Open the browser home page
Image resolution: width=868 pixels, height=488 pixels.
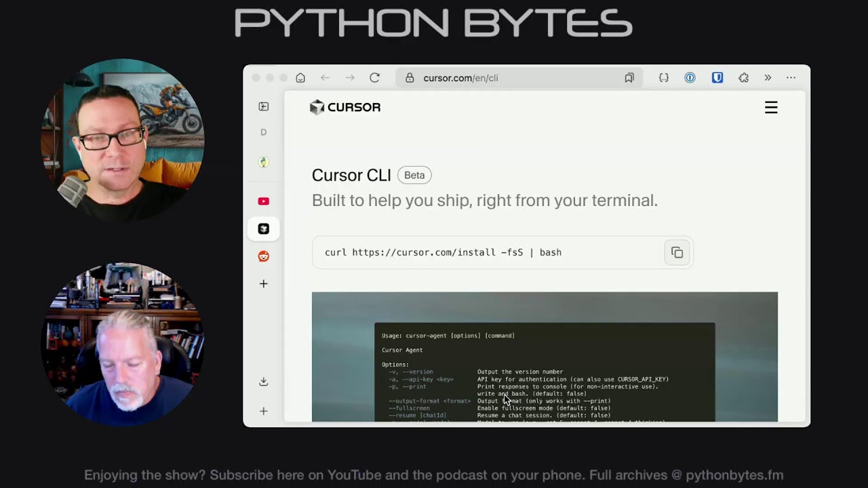300,78
